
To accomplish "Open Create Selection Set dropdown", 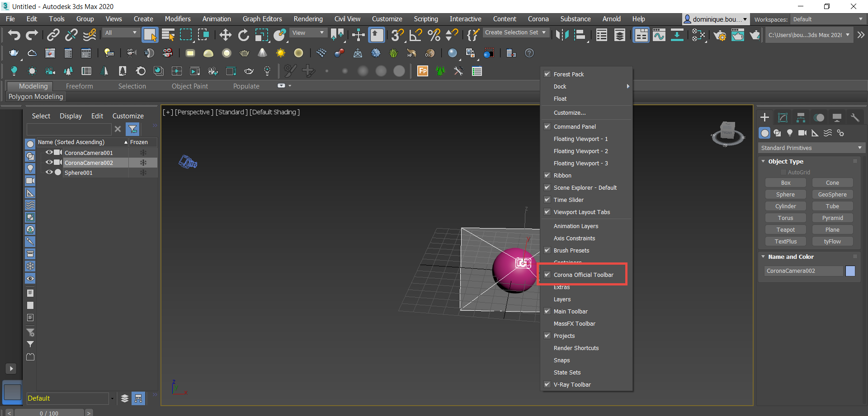I will 516,33.
